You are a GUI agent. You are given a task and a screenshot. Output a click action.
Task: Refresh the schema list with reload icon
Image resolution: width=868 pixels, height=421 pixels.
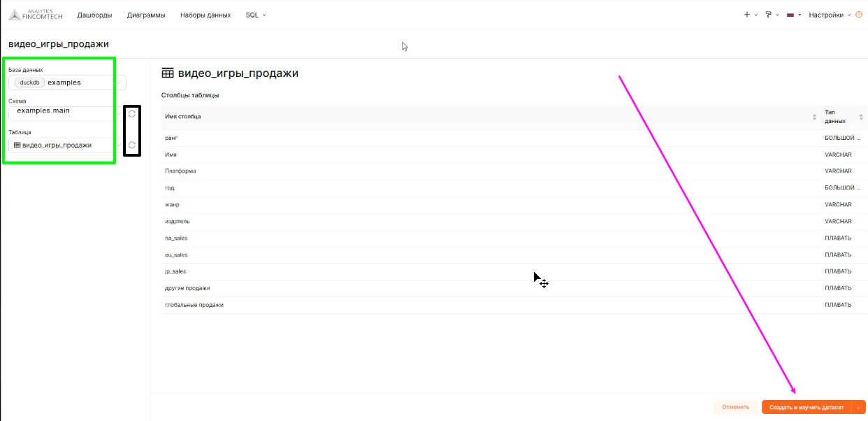[x=131, y=114]
